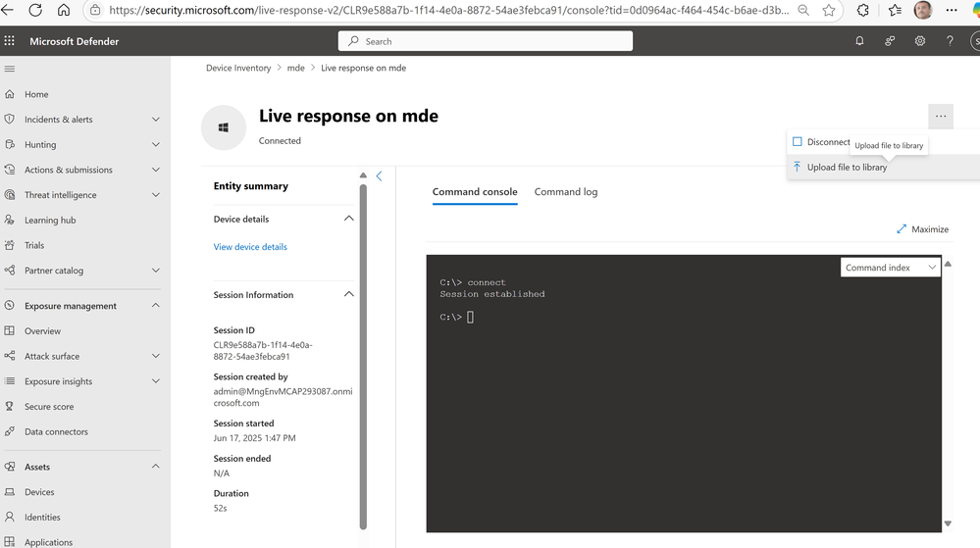The width and height of the screenshot is (980, 548).
Task: Switch to Command log tab
Action: pos(566,192)
